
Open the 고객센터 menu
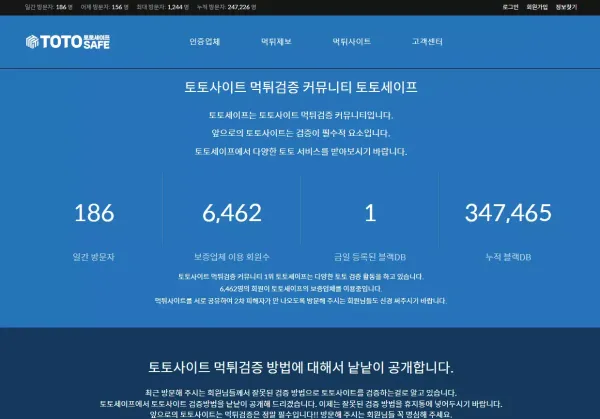click(427, 41)
